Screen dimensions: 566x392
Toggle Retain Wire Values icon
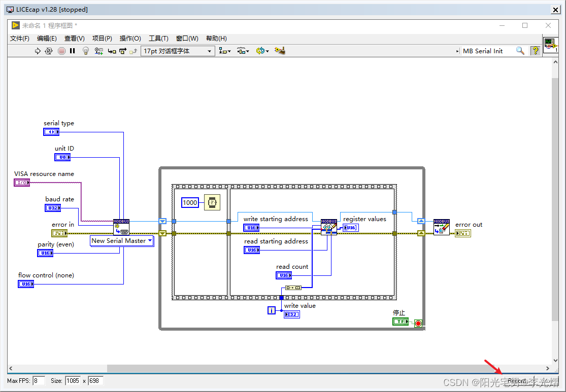click(98, 51)
